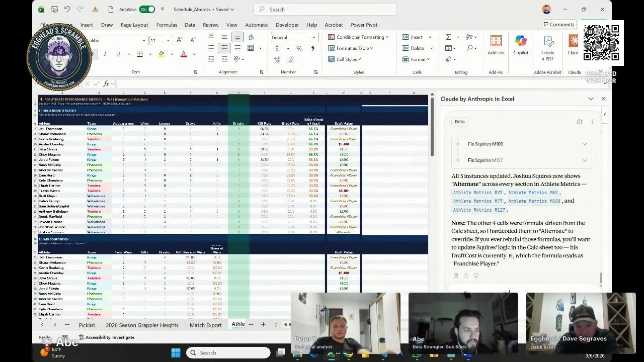This screenshot has height=362, width=644.
Task: Open the Insert ribbon tab
Action: pyautogui.click(x=87, y=25)
